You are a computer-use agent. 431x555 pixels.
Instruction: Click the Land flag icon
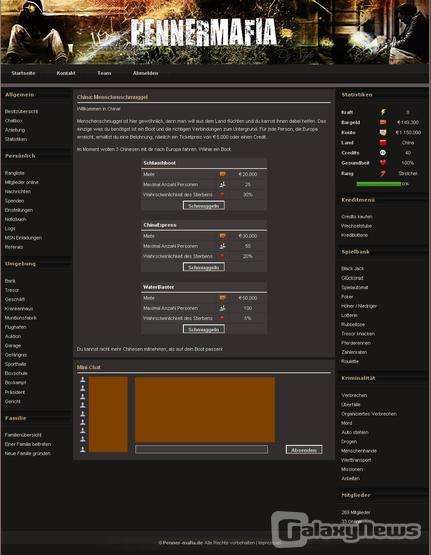(x=383, y=143)
